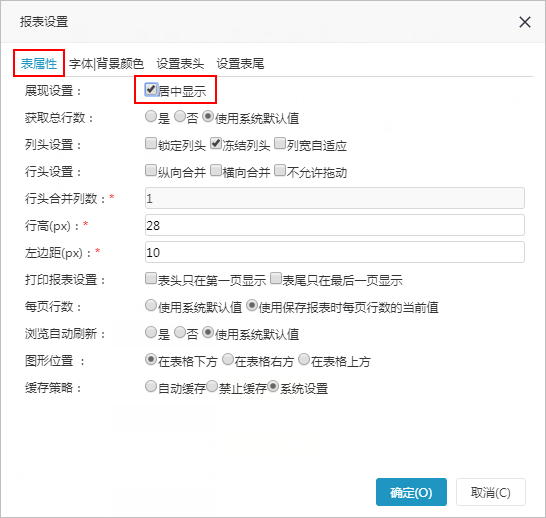This screenshot has width=546, height=518.
Task: Open the 设置表尾 tab
Action: (240, 64)
